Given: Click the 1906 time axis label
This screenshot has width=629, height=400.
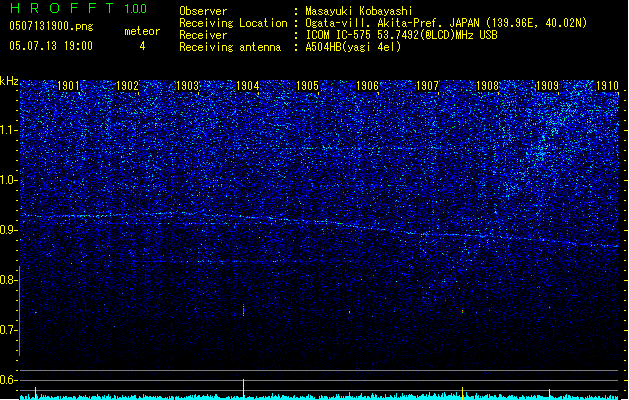Looking at the screenshot, I should [367, 86].
